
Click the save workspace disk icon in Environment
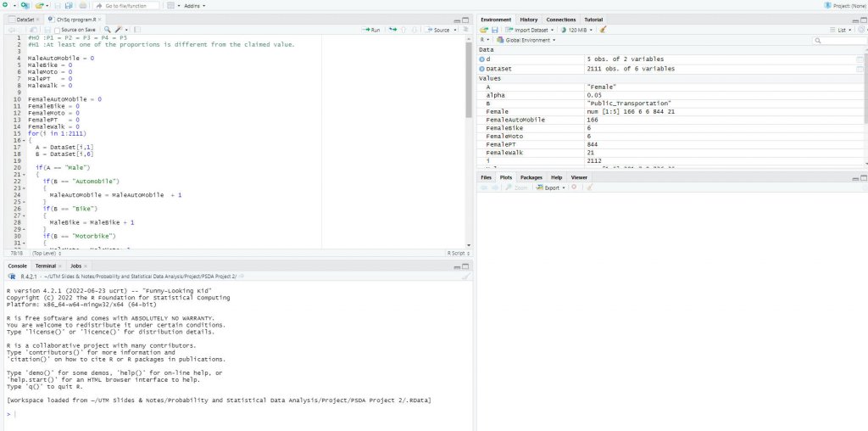point(494,30)
